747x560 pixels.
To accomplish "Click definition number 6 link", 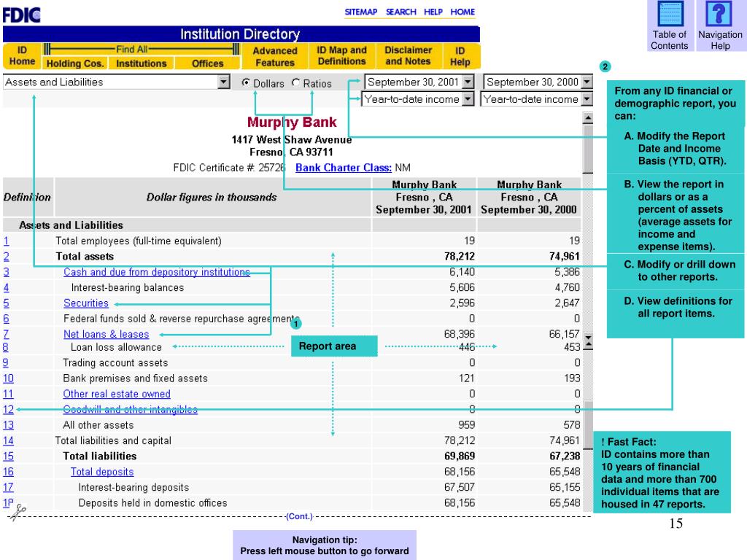I will pos(6,319).
